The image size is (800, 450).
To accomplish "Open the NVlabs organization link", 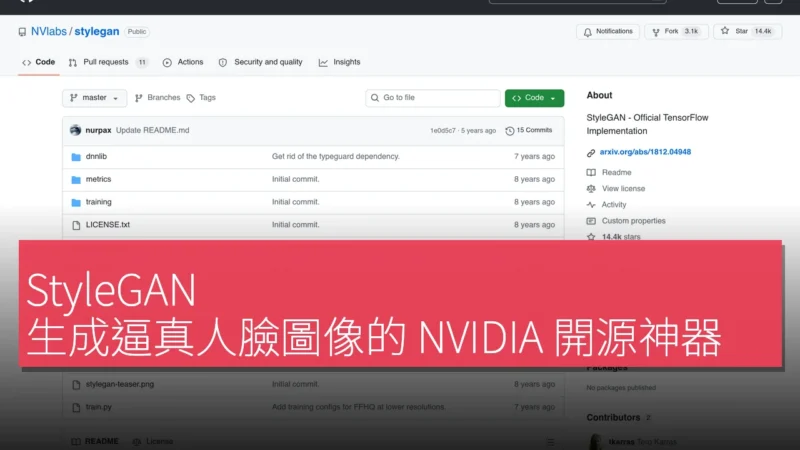I will (48, 32).
